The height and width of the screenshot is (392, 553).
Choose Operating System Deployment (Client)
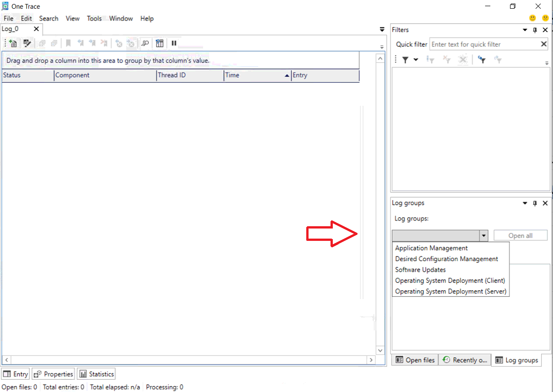(450, 280)
